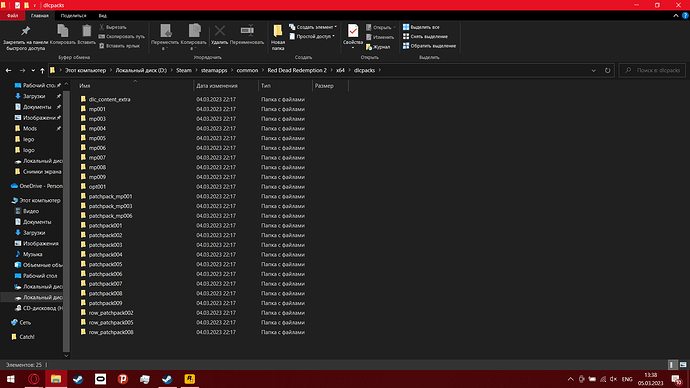
Task: Open Steam from the taskbar
Action: tap(78, 379)
